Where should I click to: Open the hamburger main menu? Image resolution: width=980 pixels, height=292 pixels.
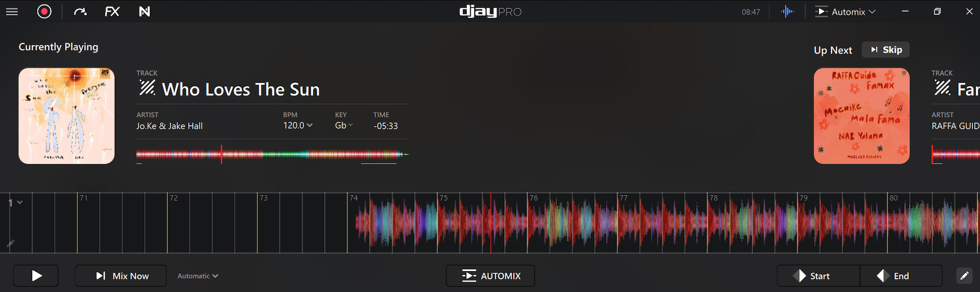(x=12, y=12)
